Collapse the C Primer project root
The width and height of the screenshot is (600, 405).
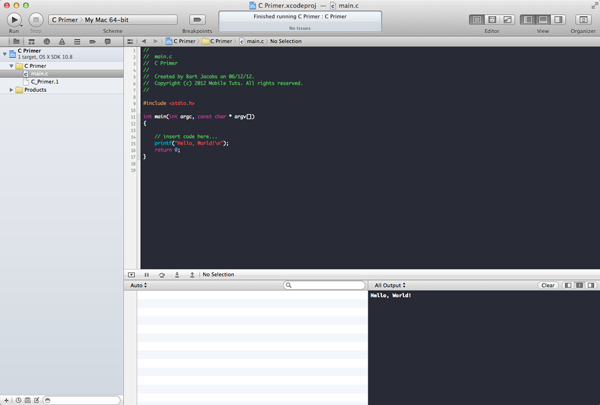[5, 54]
